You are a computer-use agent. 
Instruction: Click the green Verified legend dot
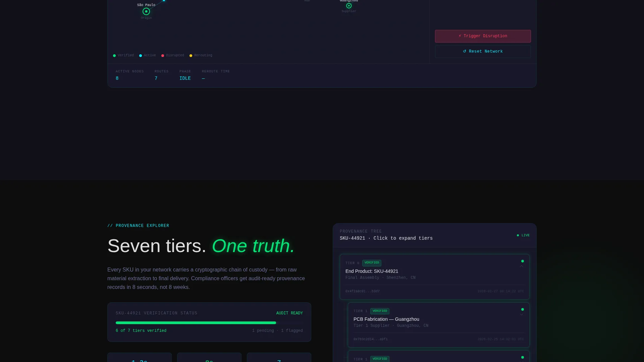[x=114, y=56]
